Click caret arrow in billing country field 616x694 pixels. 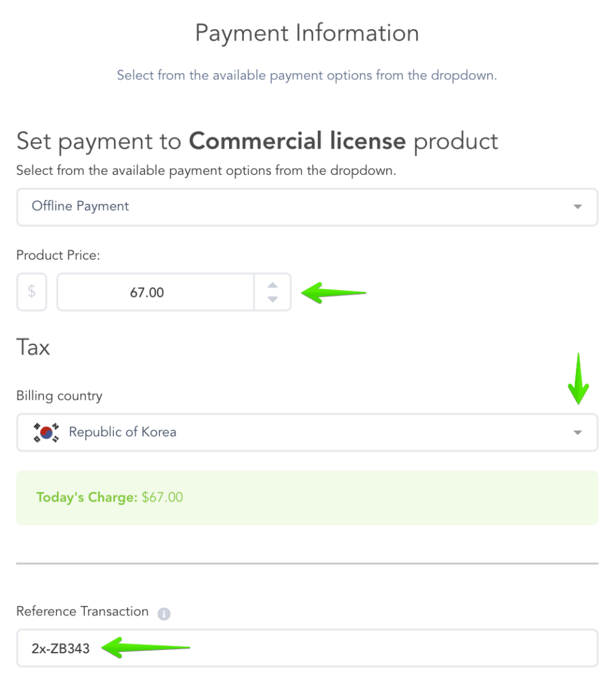click(577, 432)
